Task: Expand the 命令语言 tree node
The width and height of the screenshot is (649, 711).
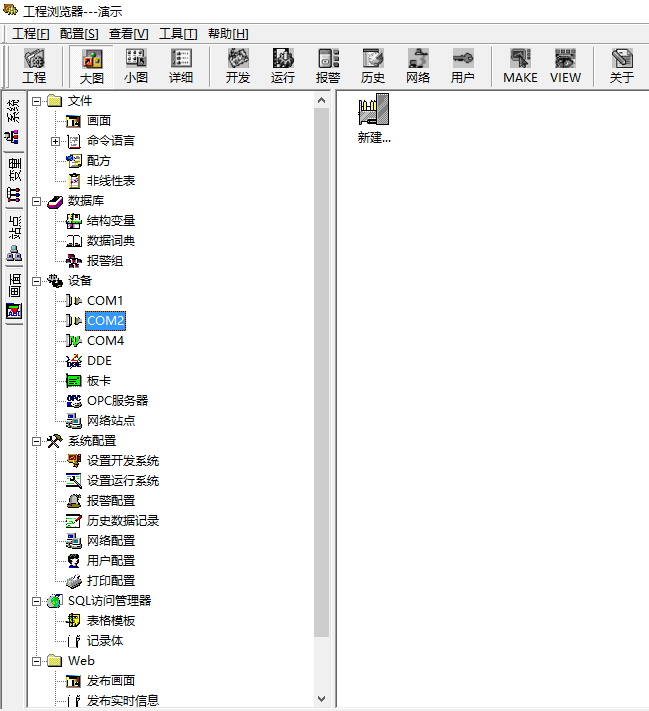Action: [x=56, y=141]
